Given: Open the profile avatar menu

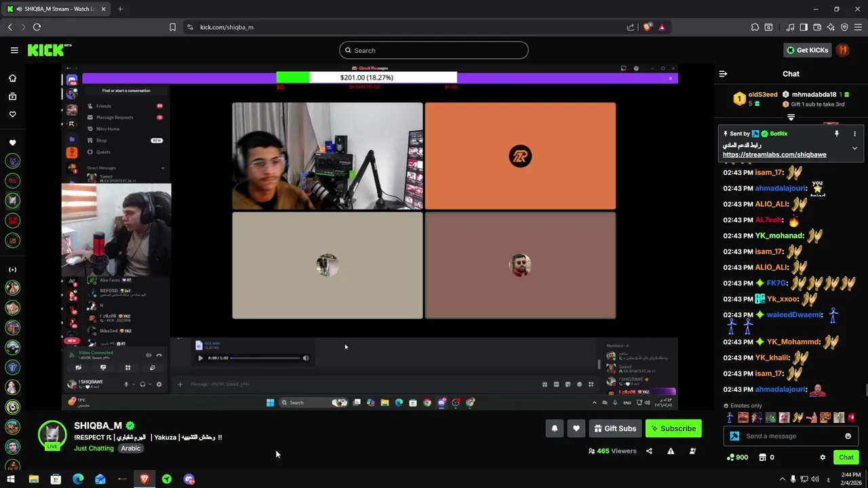Looking at the screenshot, I should click(x=843, y=50).
